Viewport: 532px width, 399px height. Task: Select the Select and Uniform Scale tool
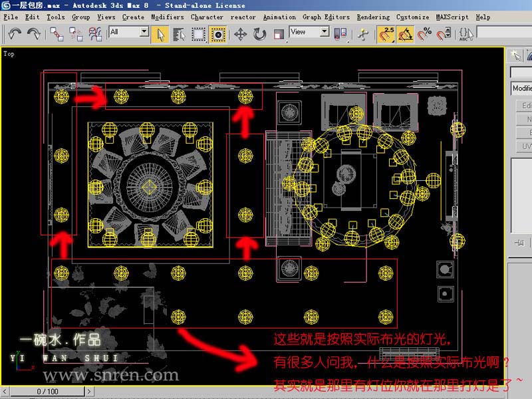point(279,33)
